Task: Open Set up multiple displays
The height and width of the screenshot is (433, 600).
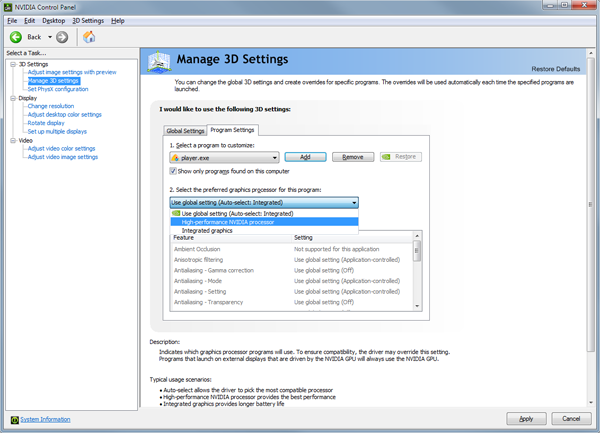Action: point(57,131)
